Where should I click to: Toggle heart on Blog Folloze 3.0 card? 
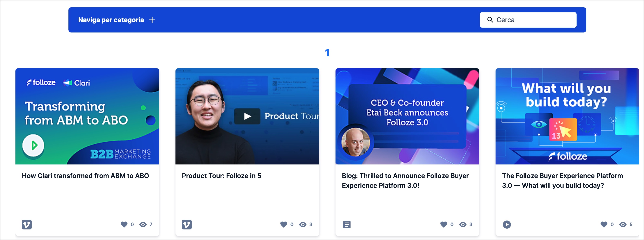[x=444, y=224]
